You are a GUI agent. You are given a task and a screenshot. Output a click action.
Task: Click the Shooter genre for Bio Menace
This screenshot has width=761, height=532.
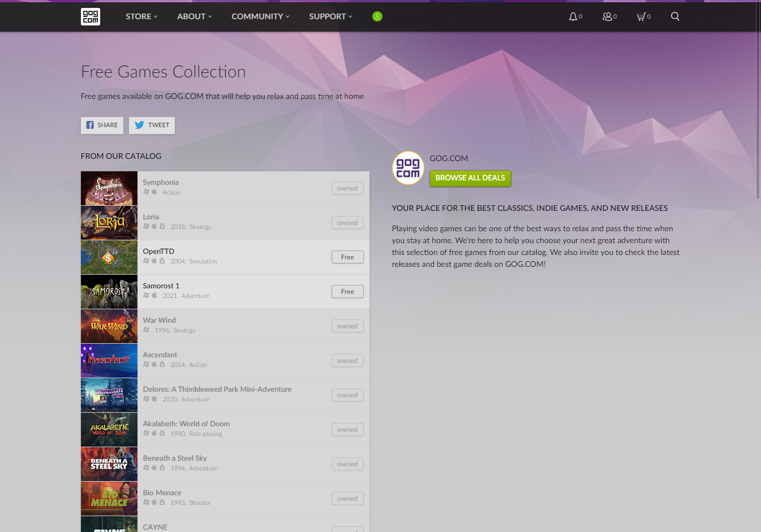coord(200,503)
